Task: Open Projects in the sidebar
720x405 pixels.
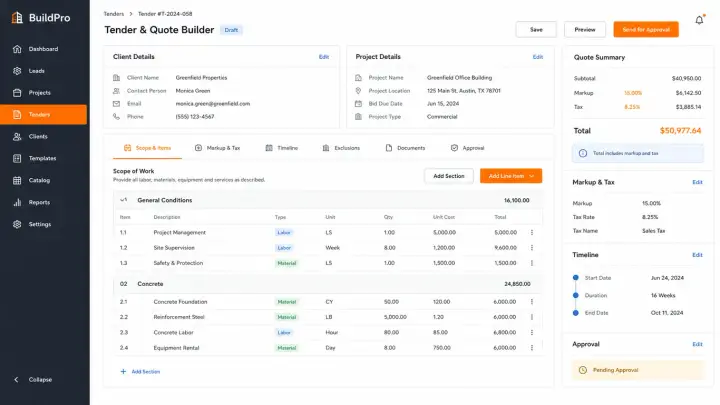Action: [43, 92]
